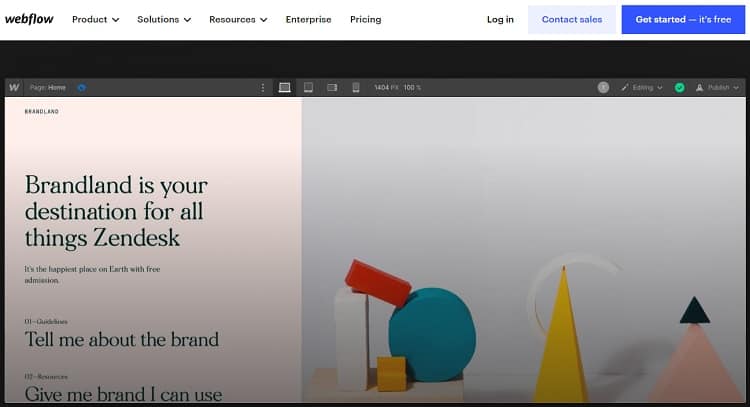Click Tell me about the brand
Viewport: 750px width, 407px height.
point(121,340)
